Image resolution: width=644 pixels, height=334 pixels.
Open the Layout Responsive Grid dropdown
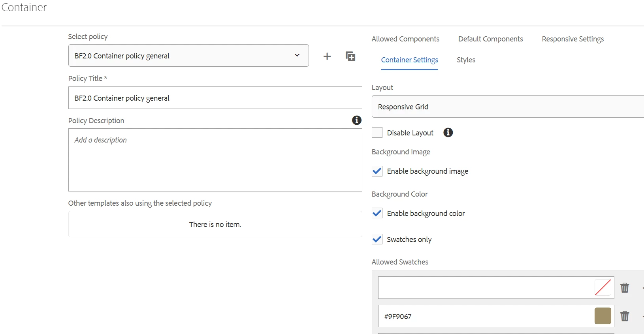click(508, 107)
